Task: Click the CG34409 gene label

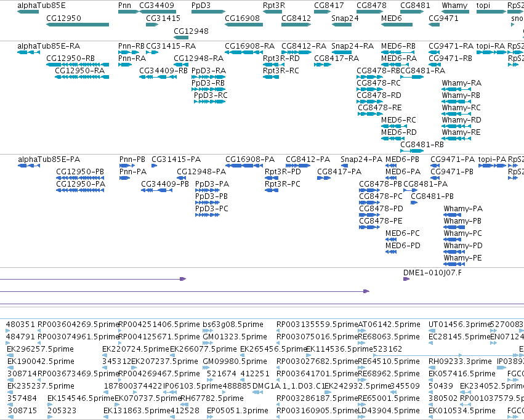Action: [157, 6]
